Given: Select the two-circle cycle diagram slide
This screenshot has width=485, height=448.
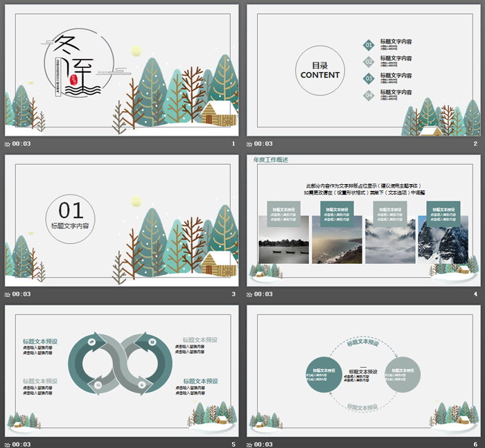Looking at the screenshot, I should pos(363,370).
